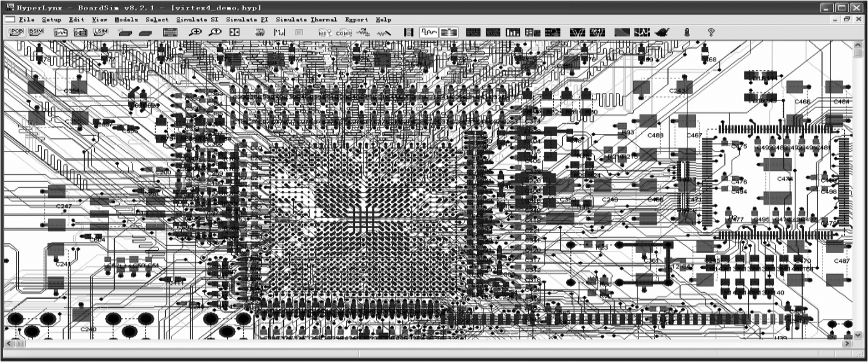The image size is (868, 362).
Task: Open the File menu
Action: (x=26, y=19)
